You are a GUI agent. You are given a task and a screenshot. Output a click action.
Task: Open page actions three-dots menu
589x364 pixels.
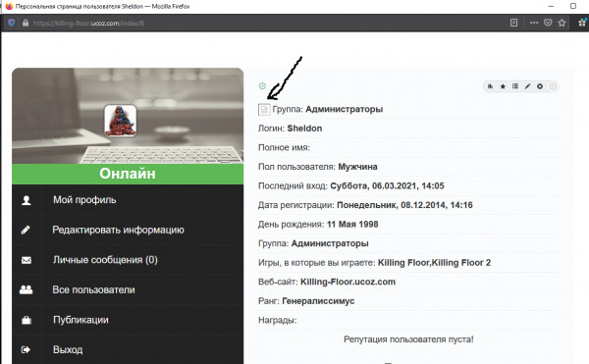pyautogui.click(x=534, y=23)
